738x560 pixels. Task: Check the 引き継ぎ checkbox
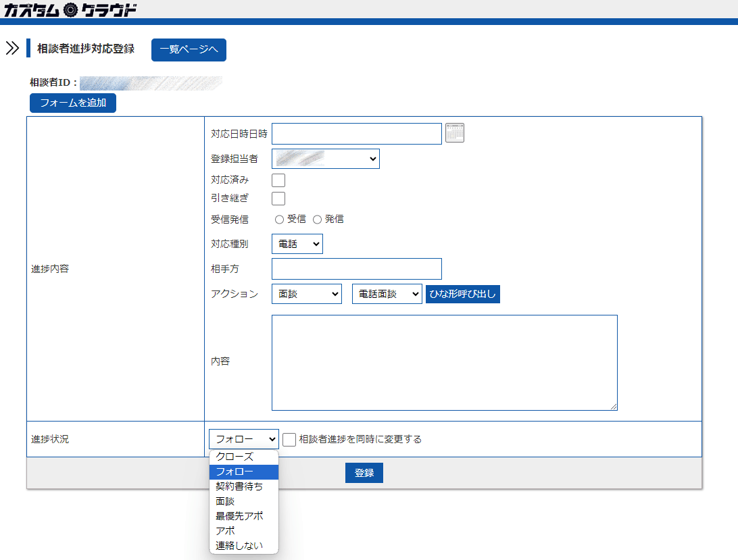point(278,199)
